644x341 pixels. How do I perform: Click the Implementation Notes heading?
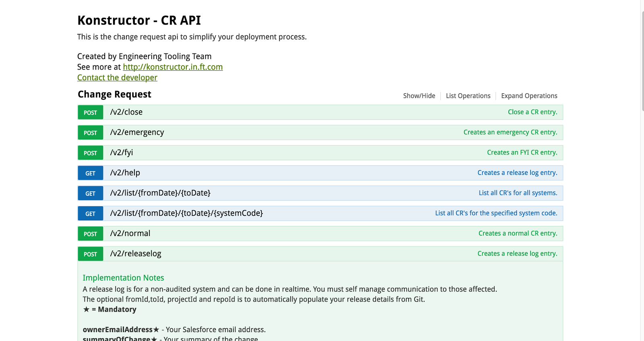(x=123, y=278)
